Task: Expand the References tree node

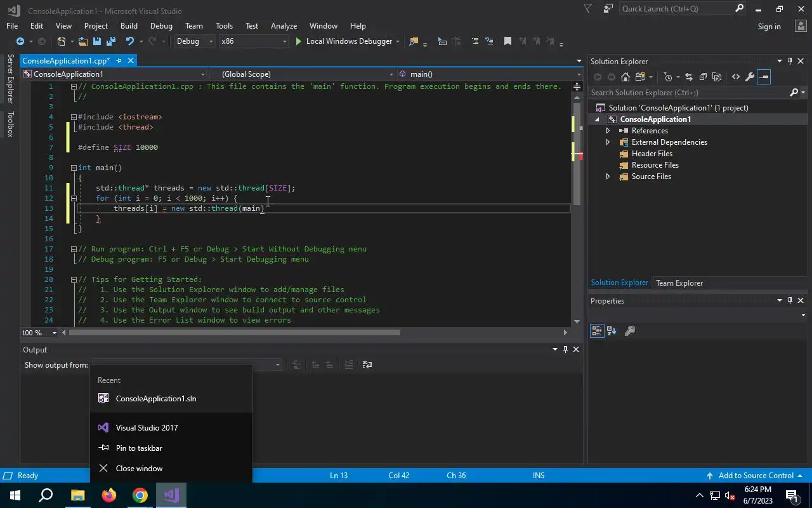Action: [608, 131]
